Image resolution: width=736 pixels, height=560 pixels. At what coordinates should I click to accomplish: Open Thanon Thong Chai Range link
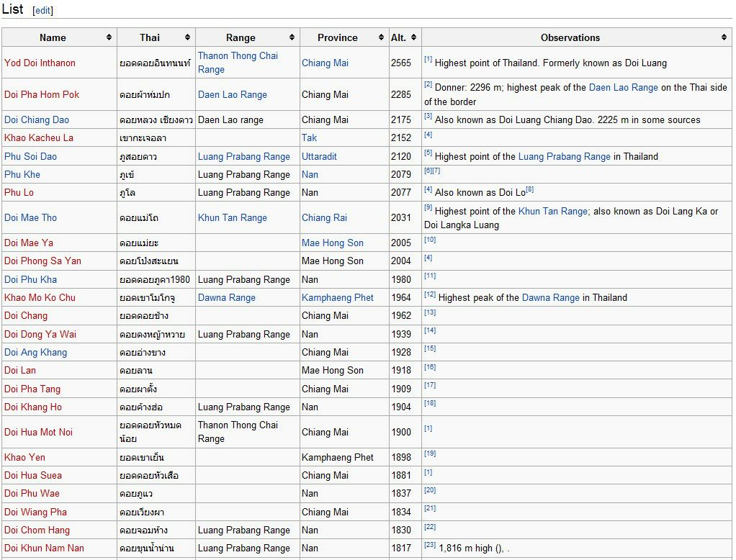[238, 63]
